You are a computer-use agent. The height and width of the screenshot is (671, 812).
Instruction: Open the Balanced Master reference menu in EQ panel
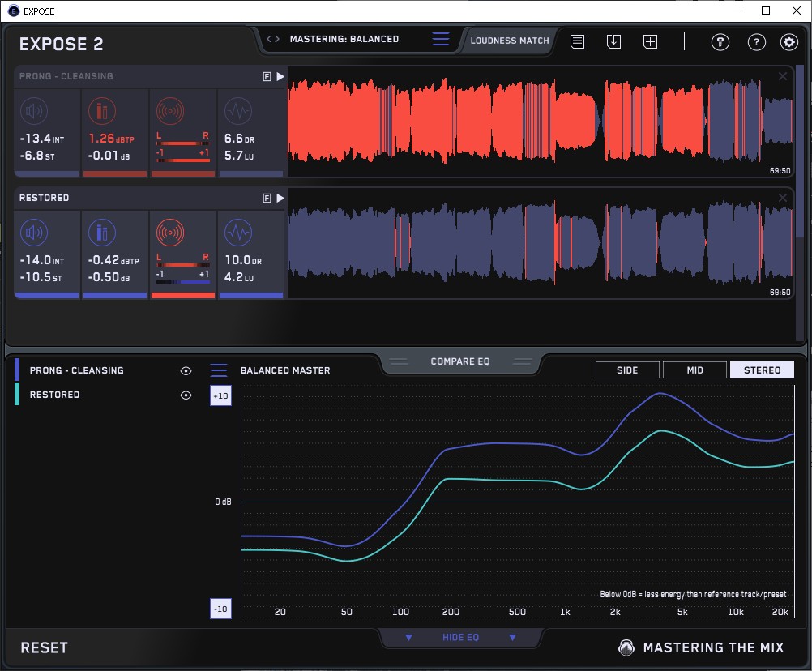click(x=219, y=370)
